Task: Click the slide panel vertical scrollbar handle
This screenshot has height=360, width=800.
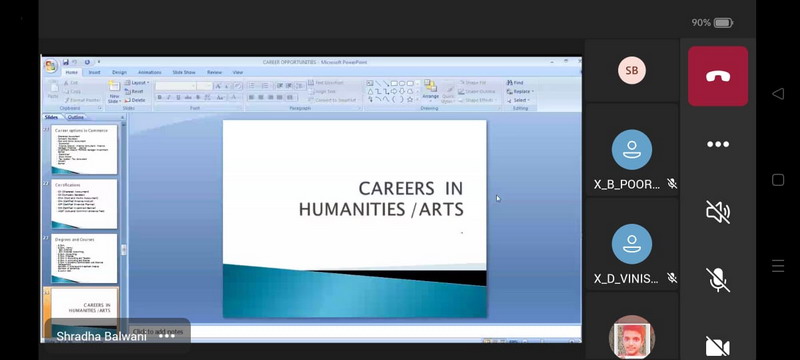Action: pos(123,249)
